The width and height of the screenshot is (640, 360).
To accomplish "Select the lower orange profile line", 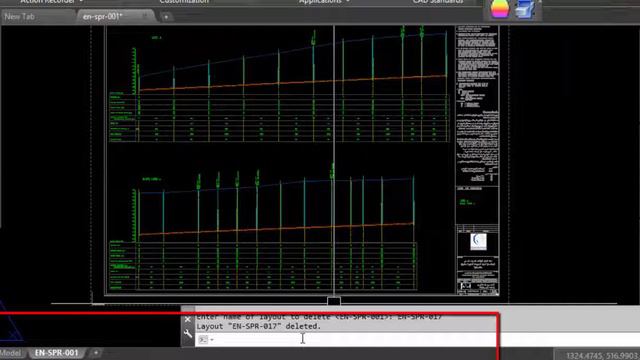I will tap(277, 229).
